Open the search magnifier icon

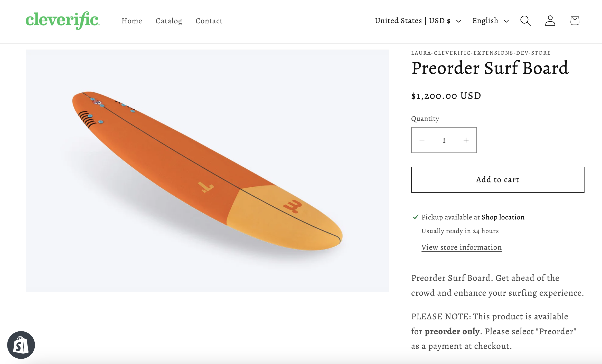pyautogui.click(x=525, y=21)
